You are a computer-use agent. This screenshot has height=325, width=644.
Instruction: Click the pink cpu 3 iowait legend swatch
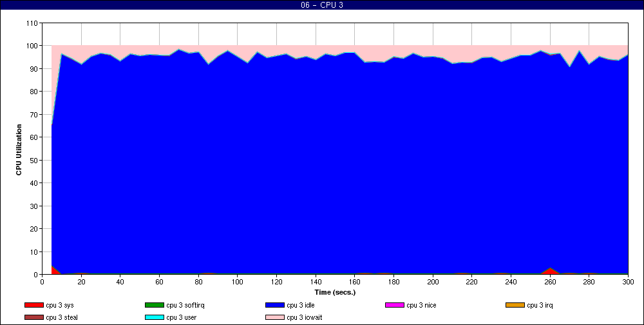(x=275, y=318)
